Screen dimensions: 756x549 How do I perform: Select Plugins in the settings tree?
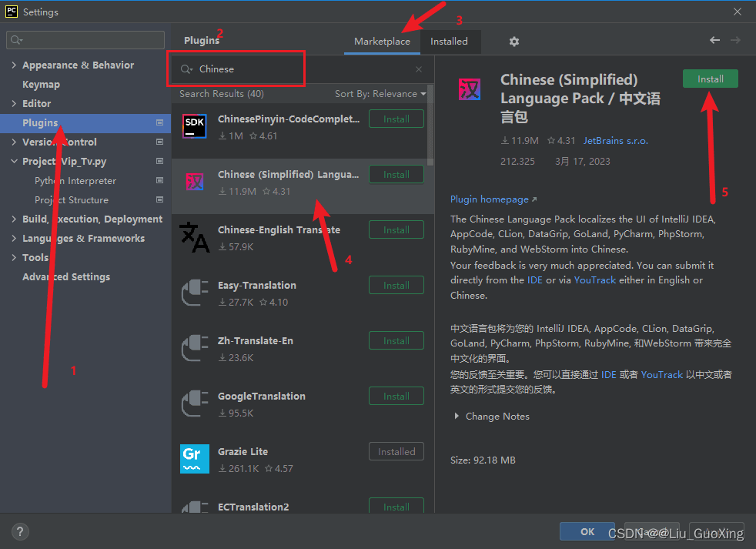coord(85,123)
